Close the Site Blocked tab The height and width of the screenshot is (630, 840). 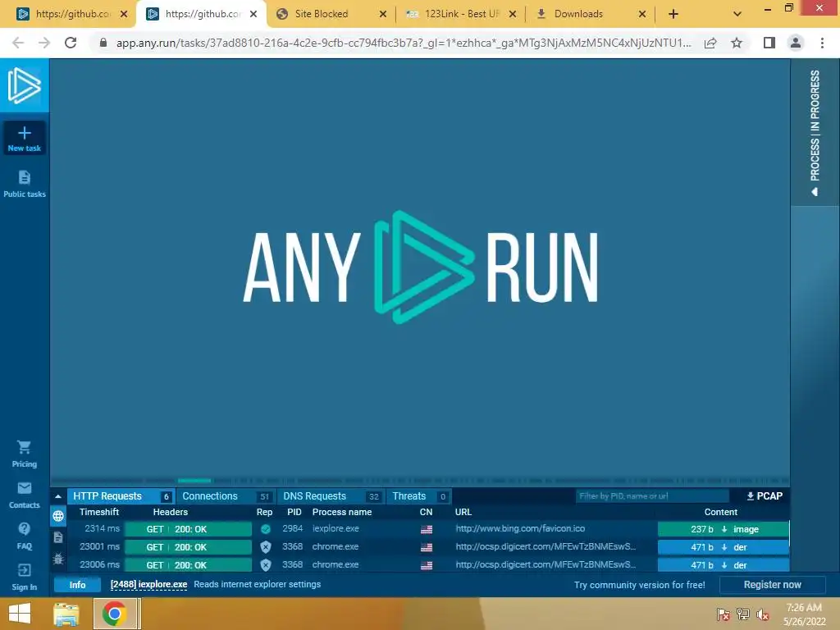click(x=382, y=14)
